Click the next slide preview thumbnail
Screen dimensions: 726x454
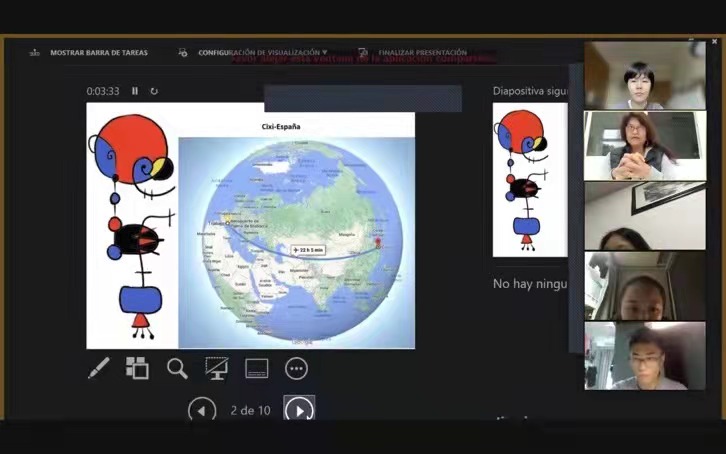point(530,180)
